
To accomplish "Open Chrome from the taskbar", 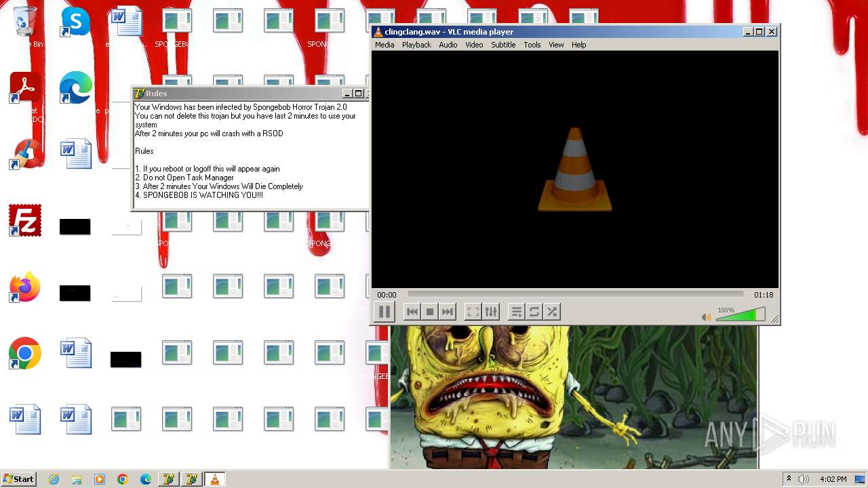I will click(123, 479).
